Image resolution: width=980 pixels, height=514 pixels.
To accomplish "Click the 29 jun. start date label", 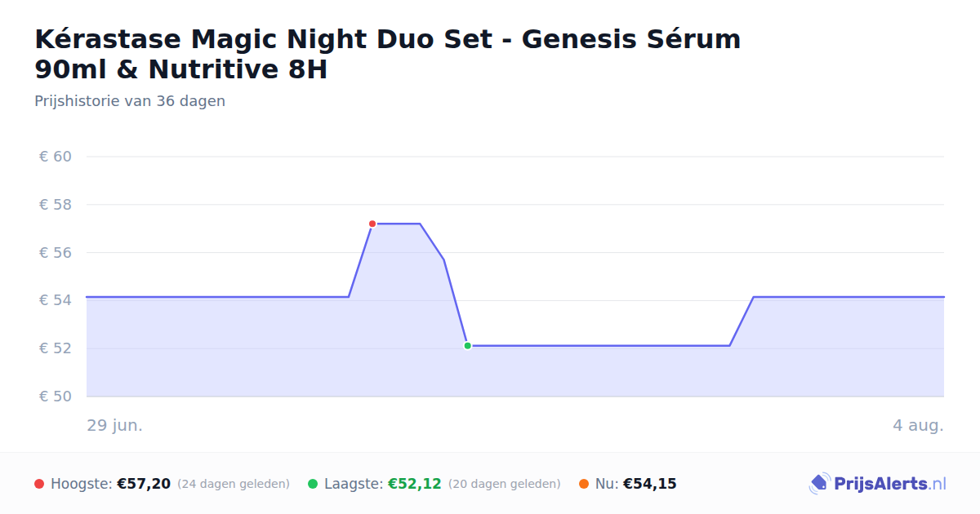I will (x=114, y=425).
